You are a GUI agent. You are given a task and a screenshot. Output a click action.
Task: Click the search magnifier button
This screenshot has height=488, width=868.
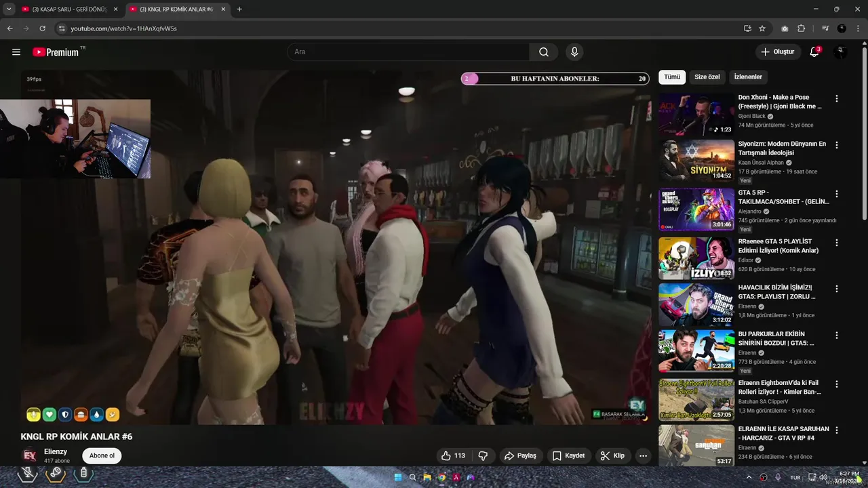(x=544, y=52)
